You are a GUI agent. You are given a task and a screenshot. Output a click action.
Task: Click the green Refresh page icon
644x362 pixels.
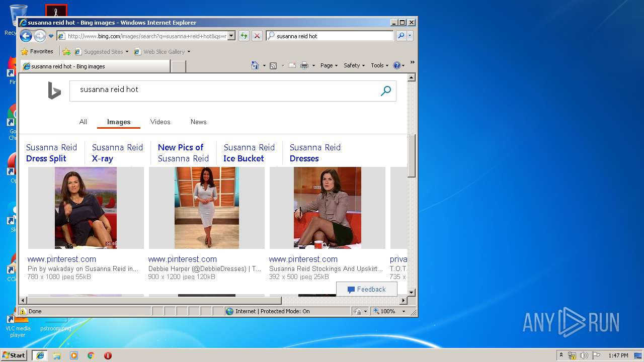coord(244,36)
